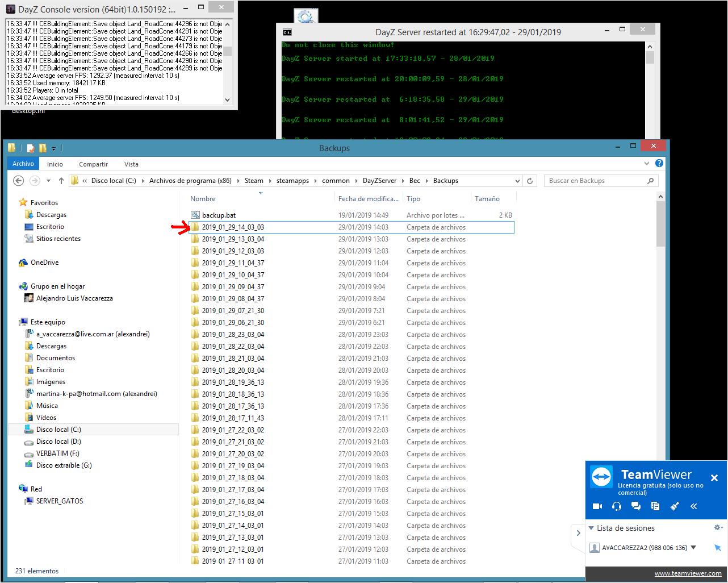Image resolution: width=728 pixels, height=583 pixels.
Task: Open Documentos in navigation pane
Action: (55, 358)
